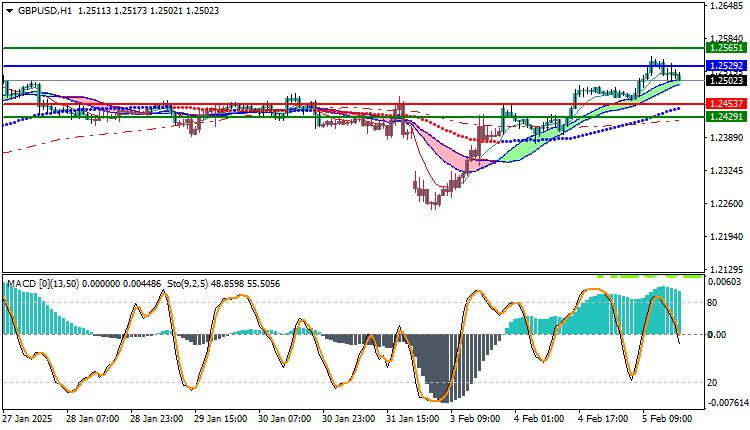This screenshot has height=430, width=750.
Task: Open the chart menu triangle beside GBPUSD,H1
Action: [x=9, y=11]
